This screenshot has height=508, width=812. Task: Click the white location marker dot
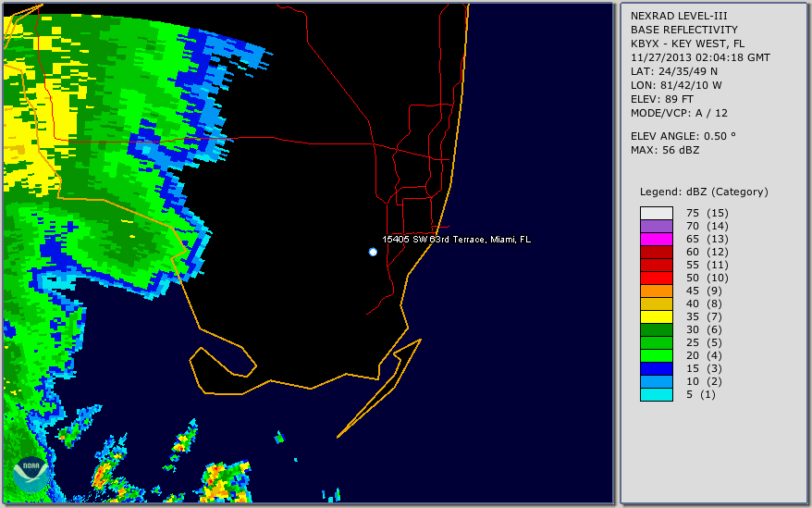coord(373,252)
